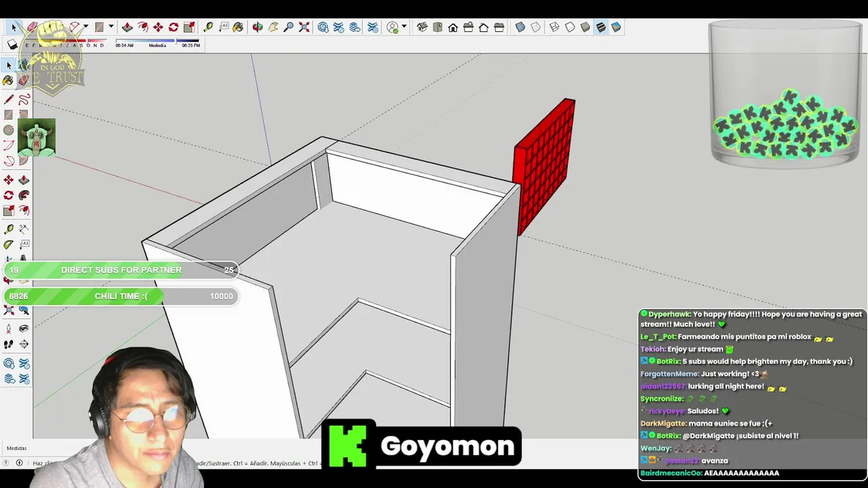Open 3D Warehouse from top toolbar
Image resolution: width=868 pixels, height=488 pixels.
(323, 27)
